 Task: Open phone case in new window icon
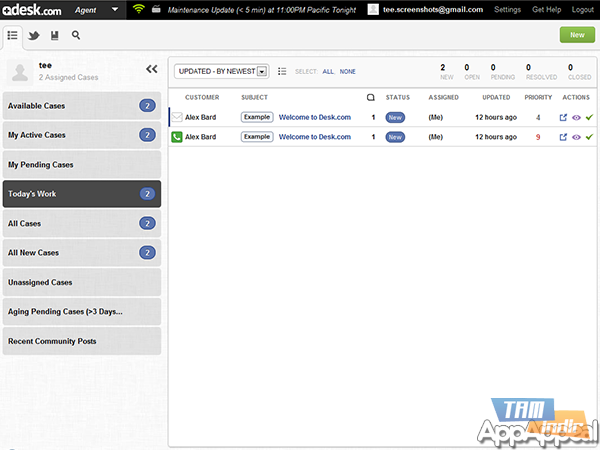click(563, 137)
